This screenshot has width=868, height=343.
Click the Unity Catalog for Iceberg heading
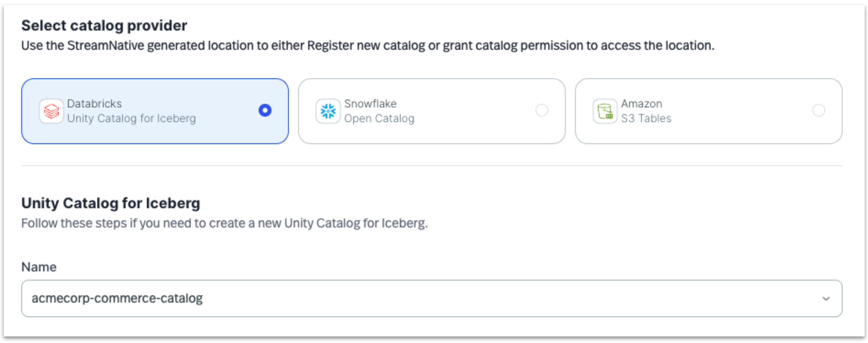pyautogui.click(x=111, y=203)
